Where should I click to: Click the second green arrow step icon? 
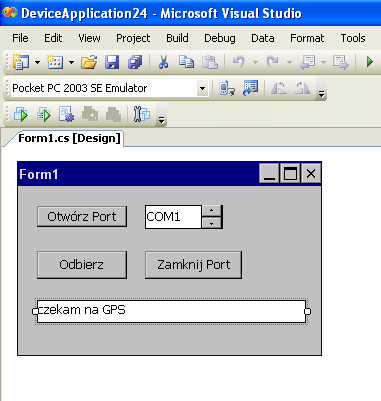[44, 115]
